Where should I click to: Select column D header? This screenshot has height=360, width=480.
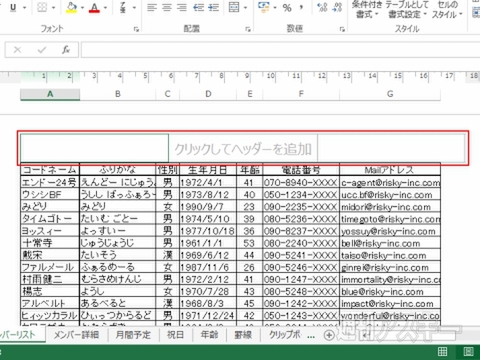[208, 94]
